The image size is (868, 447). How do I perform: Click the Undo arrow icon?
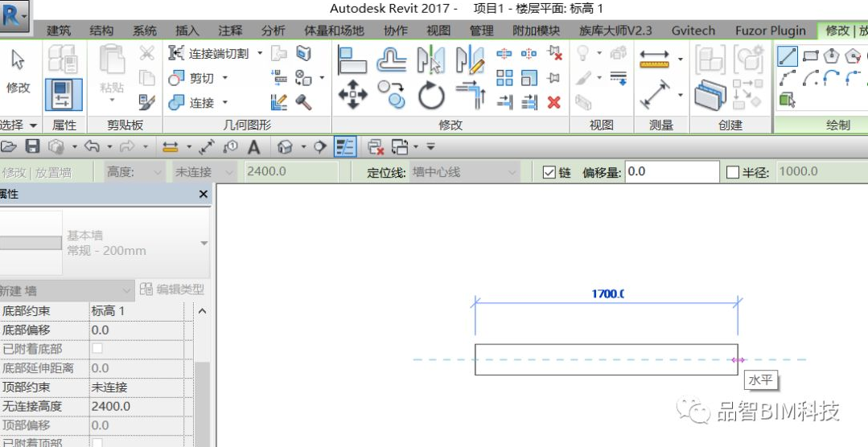tap(92, 146)
